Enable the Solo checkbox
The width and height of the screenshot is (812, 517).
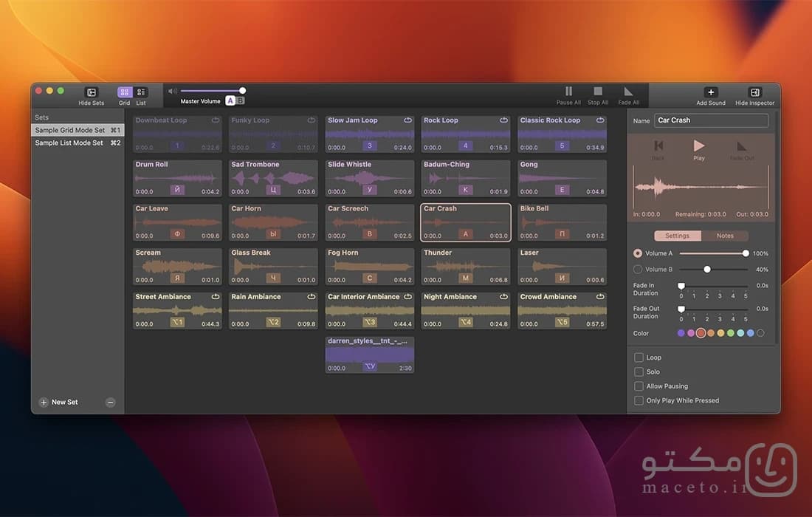point(639,372)
